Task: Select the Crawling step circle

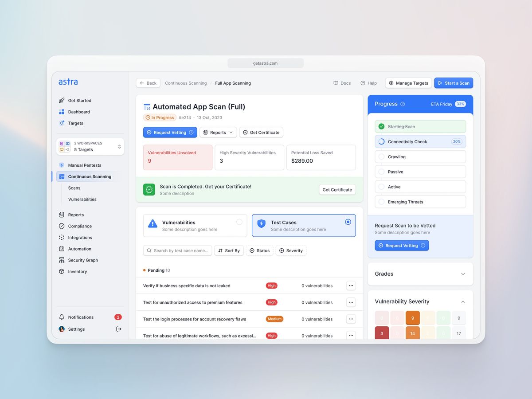Action: pyautogui.click(x=381, y=156)
